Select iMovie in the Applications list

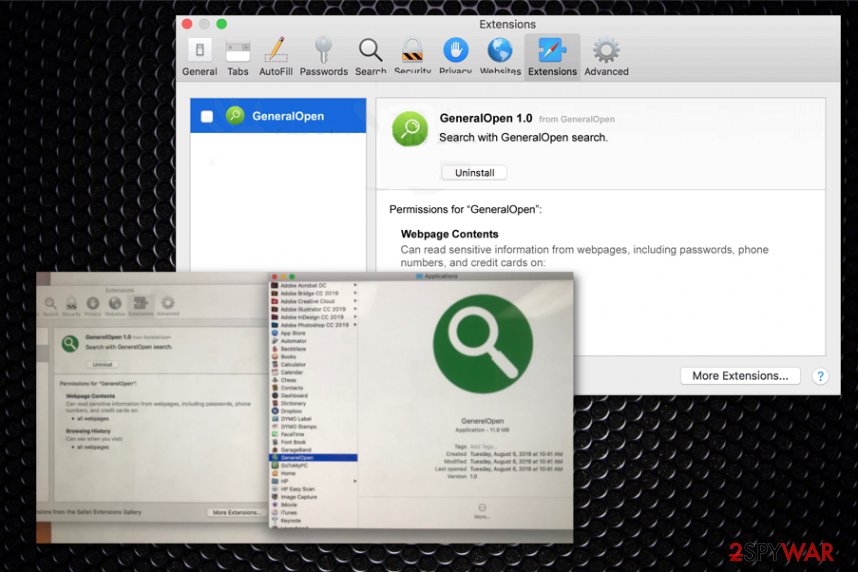coord(314,505)
